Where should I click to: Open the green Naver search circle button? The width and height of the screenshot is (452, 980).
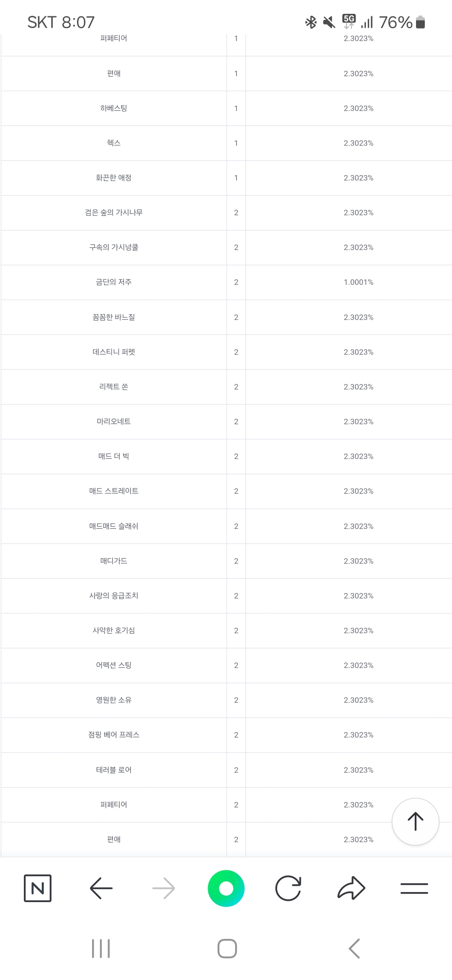(x=226, y=888)
